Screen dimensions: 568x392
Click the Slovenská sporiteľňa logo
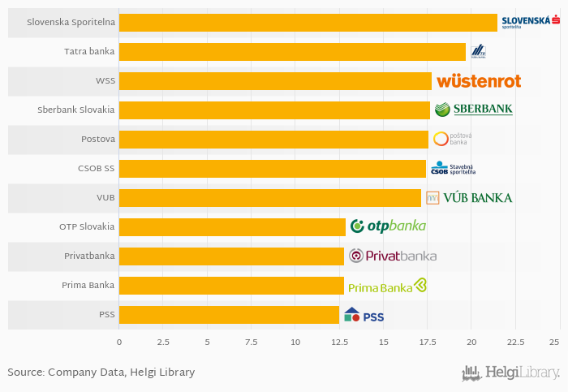pyautogui.click(x=531, y=22)
